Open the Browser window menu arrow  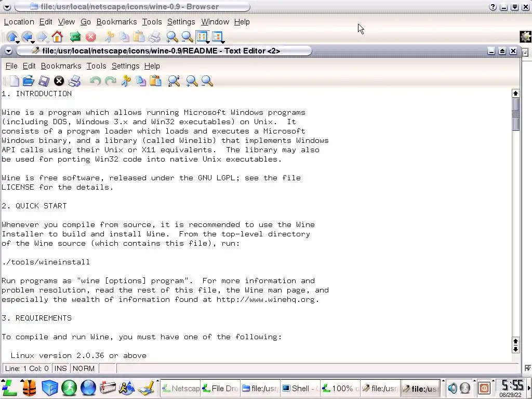click(6, 7)
